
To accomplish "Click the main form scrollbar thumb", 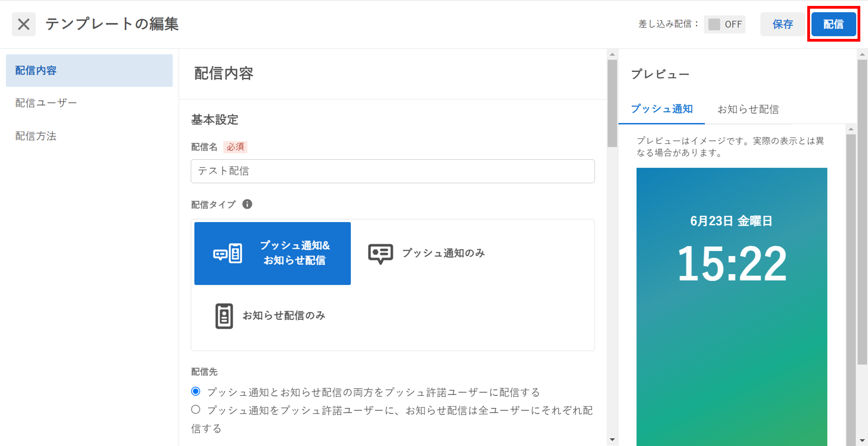I will pos(612,103).
